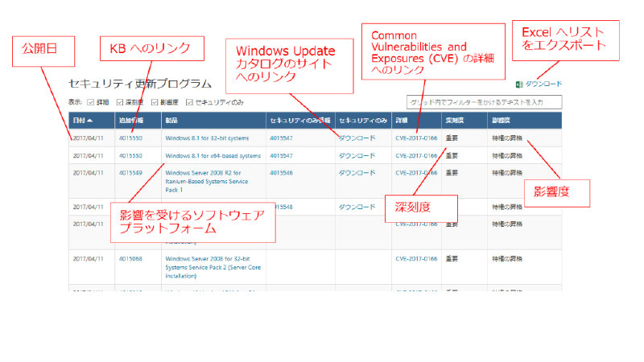Toggle the 影響度 checkbox

(154, 102)
